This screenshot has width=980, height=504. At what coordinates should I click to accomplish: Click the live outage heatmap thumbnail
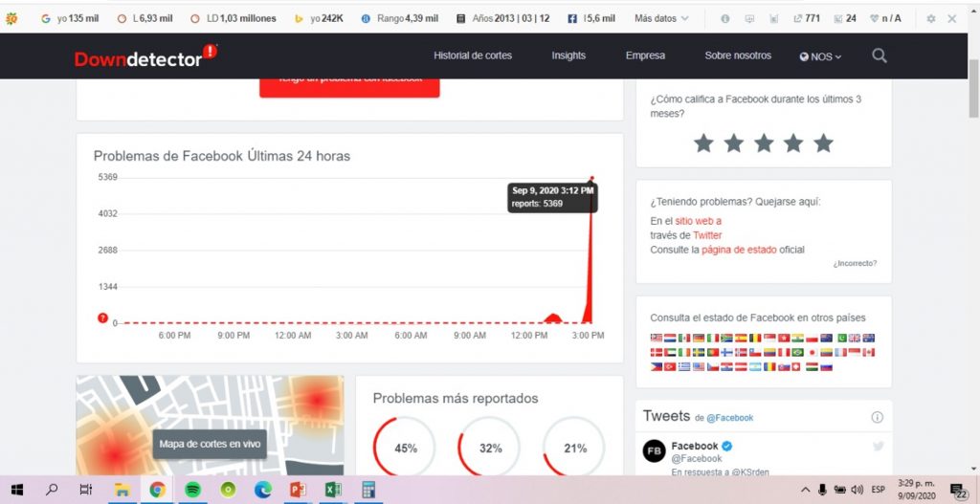tap(210, 426)
